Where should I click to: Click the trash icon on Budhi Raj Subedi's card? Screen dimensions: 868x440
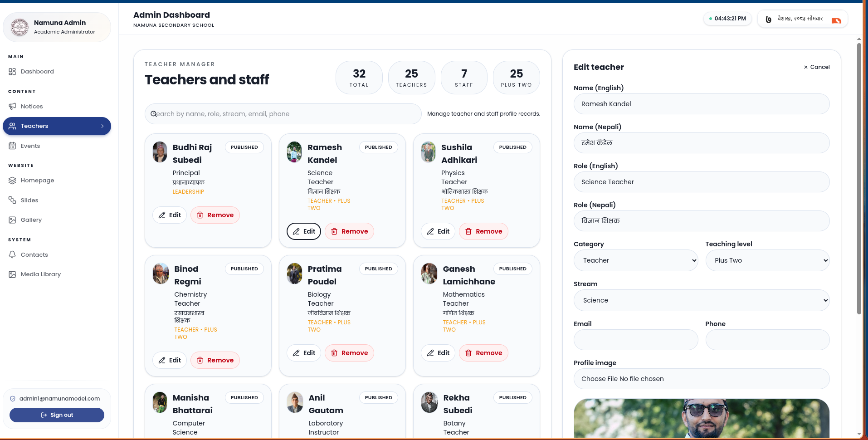pyautogui.click(x=200, y=215)
